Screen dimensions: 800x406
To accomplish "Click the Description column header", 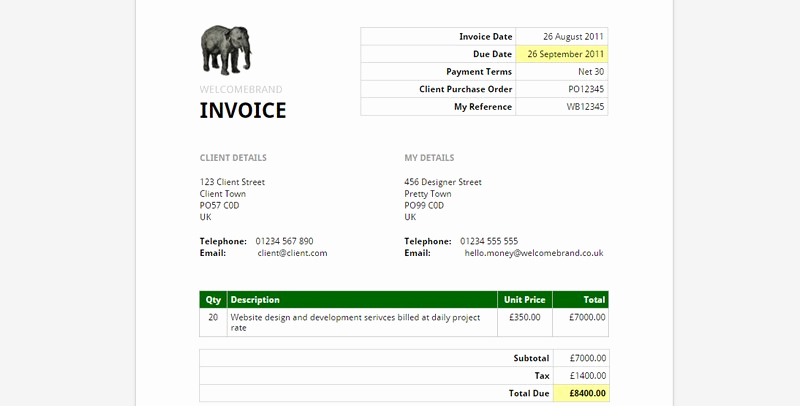I will click(362, 300).
